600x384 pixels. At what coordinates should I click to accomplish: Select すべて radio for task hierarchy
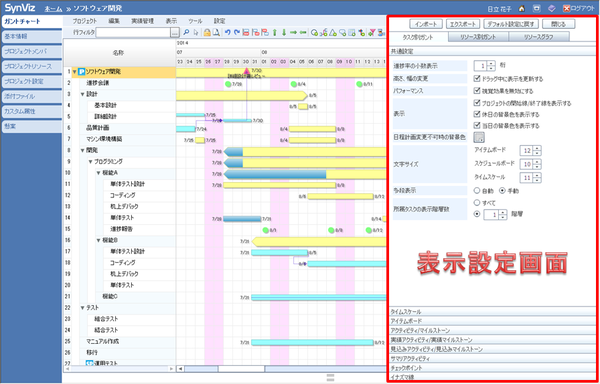(x=477, y=202)
